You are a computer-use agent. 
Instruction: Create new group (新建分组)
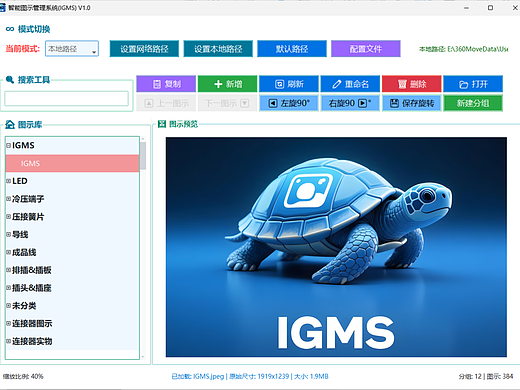coord(473,103)
